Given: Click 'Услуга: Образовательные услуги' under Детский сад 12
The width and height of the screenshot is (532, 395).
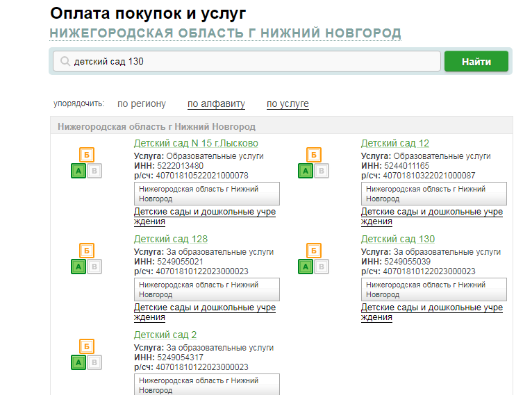Looking at the screenshot, I should [x=426, y=156].
